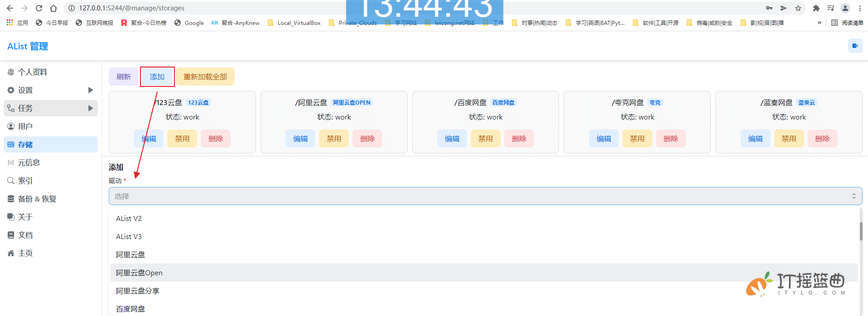Edit the 百度网盘 storage
Image resolution: width=868 pixels, height=316 pixels.
(452, 139)
